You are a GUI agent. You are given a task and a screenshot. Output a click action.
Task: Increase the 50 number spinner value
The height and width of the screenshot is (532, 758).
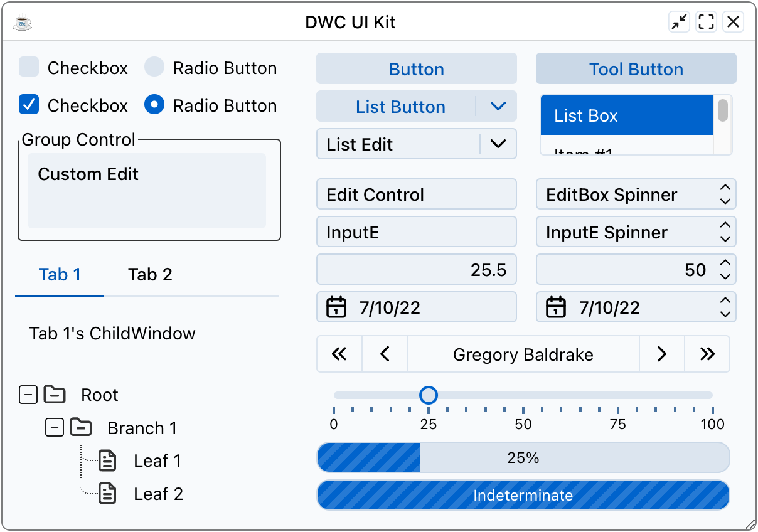point(725,263)
